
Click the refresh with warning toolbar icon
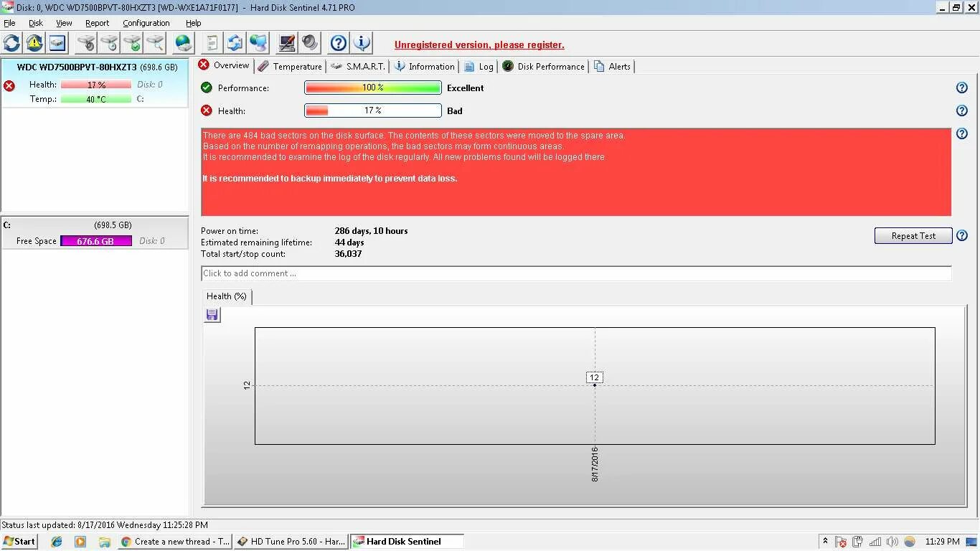point(34,43)
